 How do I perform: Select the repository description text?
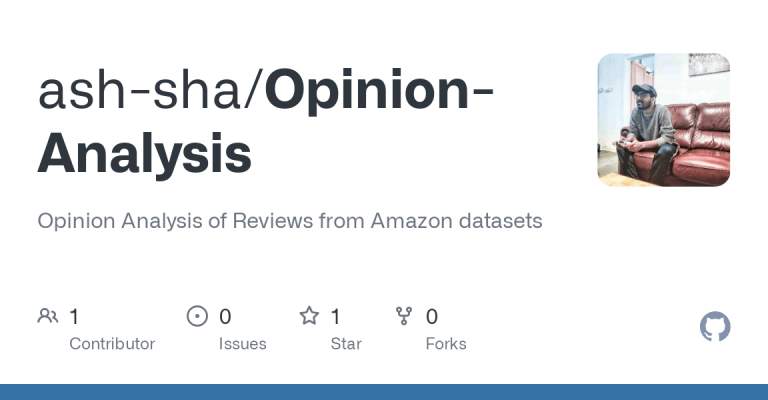point(289,221)
